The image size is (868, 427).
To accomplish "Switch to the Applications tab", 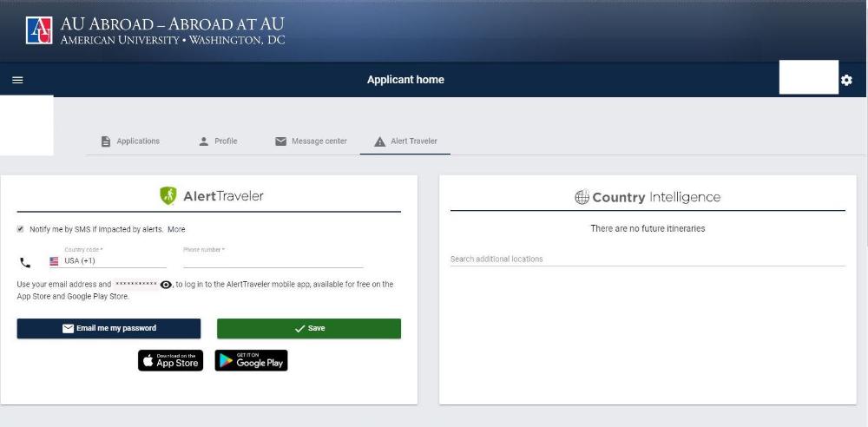I will (x=130, y=141).
